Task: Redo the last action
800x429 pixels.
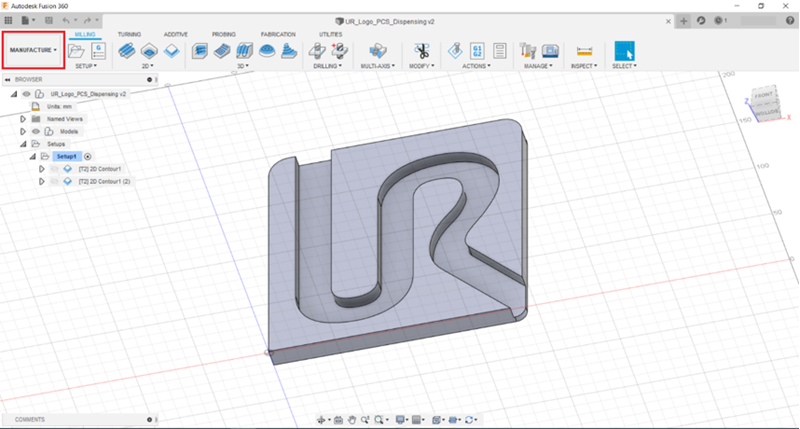Action: [x=87, y=20]
